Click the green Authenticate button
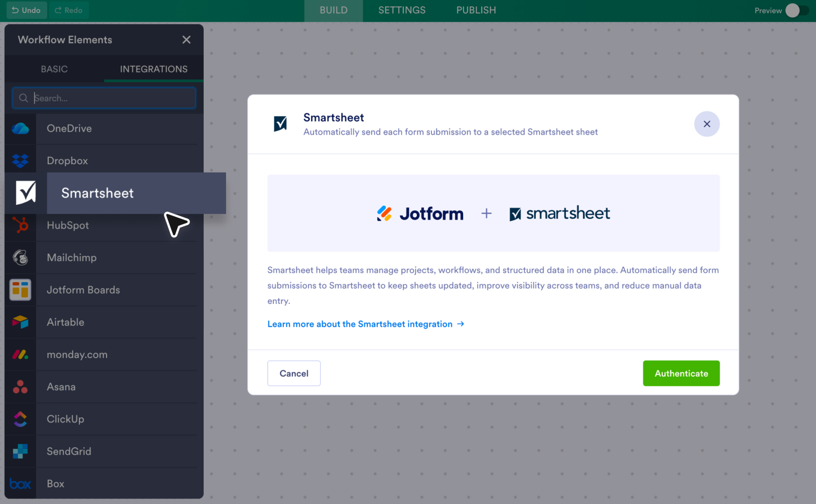Screen dimensions: 816x504 pos(681,374)
